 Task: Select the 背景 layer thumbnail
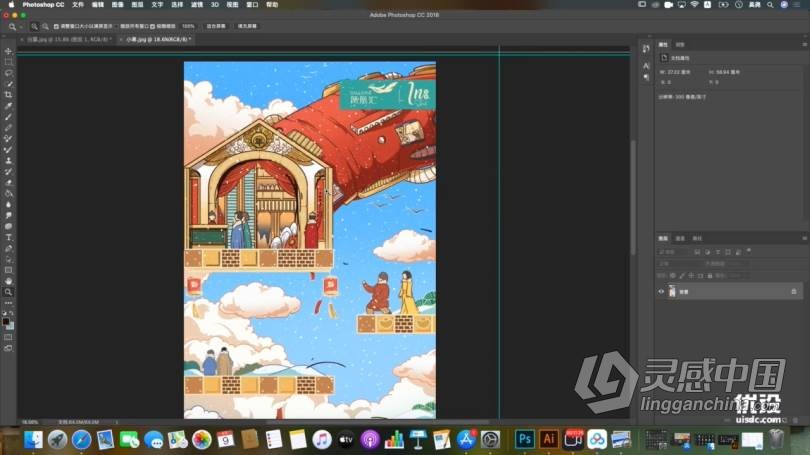pyautogui.click(x=672, y=292)
